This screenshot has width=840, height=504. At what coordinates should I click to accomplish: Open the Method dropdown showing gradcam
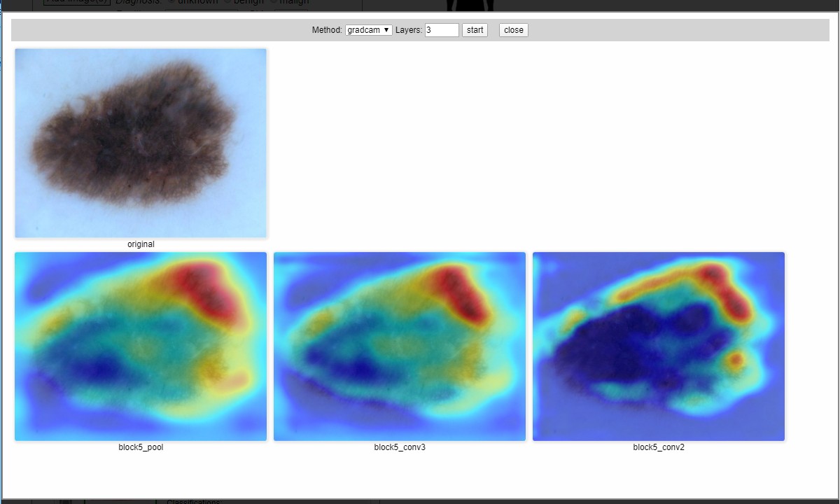point(369,30)
